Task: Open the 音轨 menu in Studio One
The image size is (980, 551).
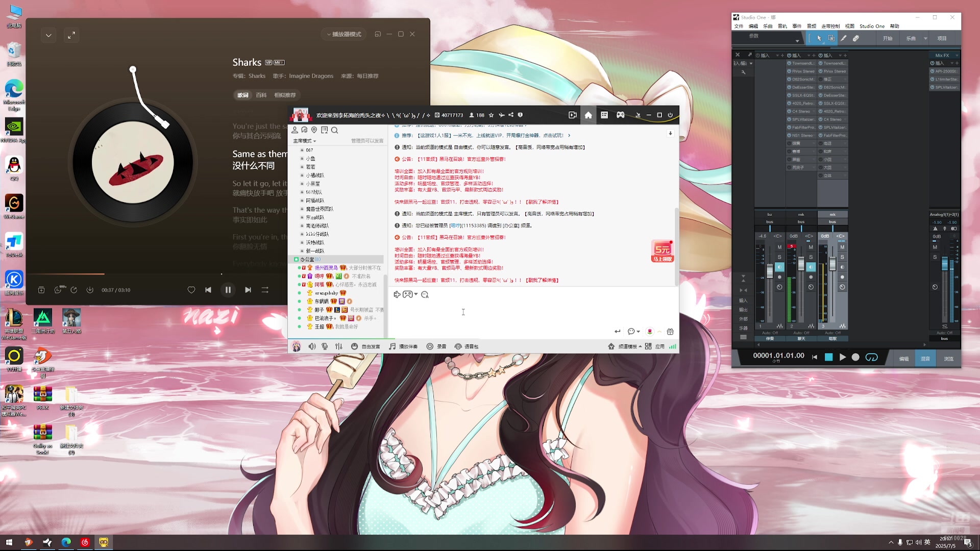Action: point(782,26)
